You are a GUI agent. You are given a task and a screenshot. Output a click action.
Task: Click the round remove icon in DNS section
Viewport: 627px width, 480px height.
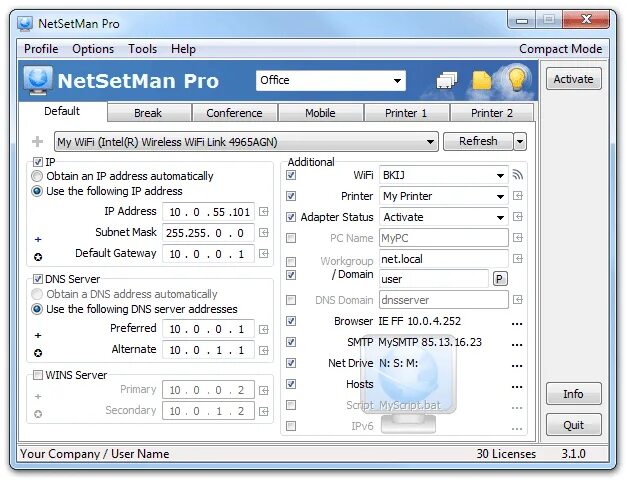(x=38, y=353)
